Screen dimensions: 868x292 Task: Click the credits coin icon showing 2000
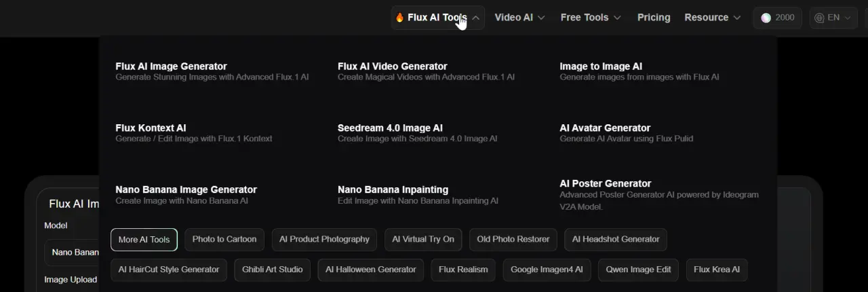tap(766, 18)
